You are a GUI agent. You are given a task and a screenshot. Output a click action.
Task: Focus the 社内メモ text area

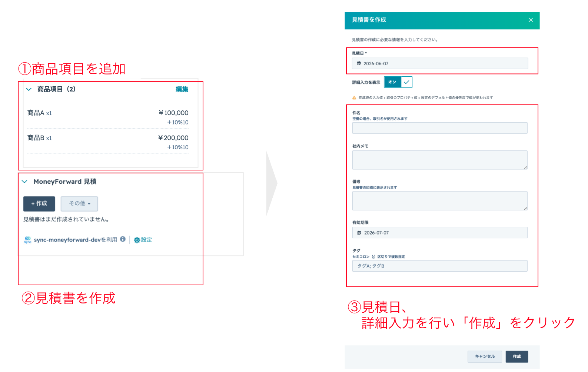(440, 160)
